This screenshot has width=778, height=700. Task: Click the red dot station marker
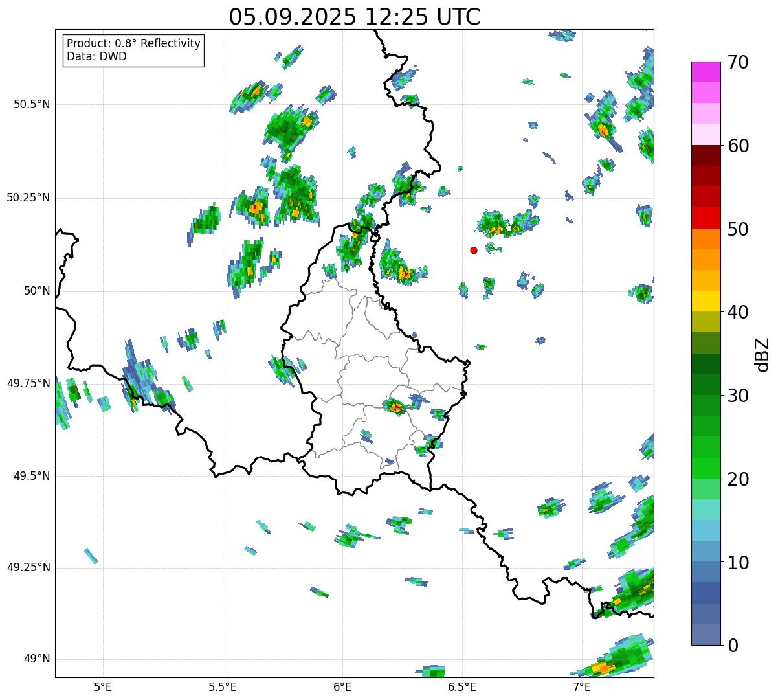tap(474, 250)
